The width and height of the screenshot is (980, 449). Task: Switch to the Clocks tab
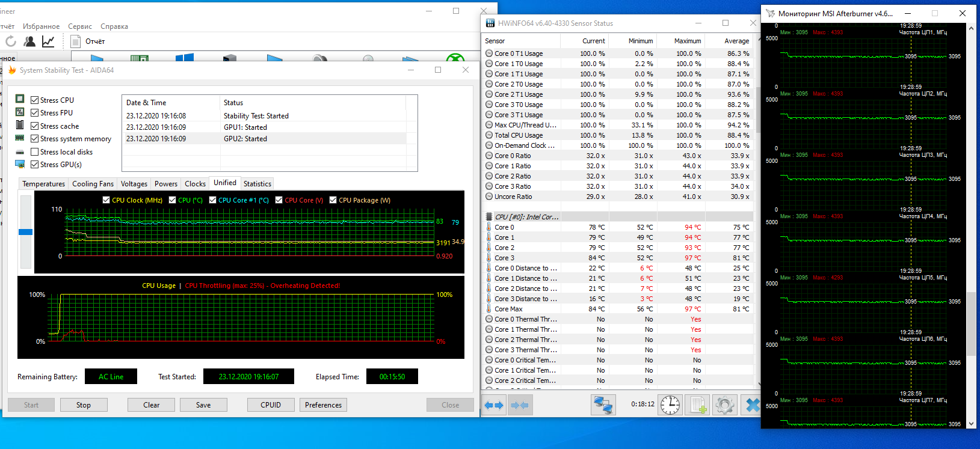[195, 184]
